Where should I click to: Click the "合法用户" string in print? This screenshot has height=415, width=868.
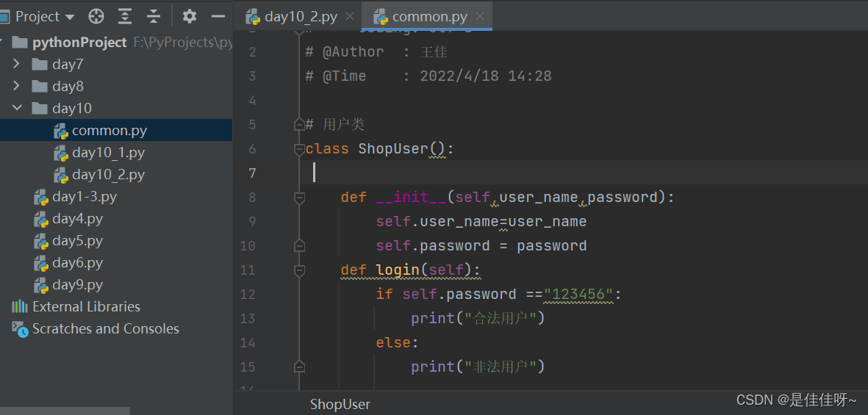(501, 318)
